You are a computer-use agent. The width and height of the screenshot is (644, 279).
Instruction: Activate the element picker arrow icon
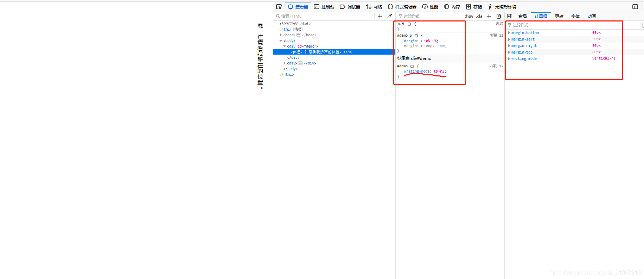pyautogui.click(x=279, y=7)
